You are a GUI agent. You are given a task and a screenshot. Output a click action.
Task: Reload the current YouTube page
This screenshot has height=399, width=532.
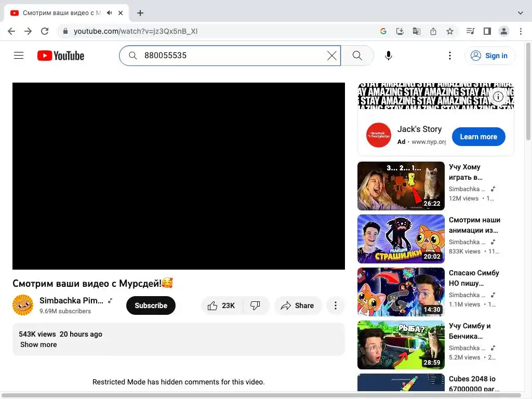pyautogui.click(x=45, y=31)
